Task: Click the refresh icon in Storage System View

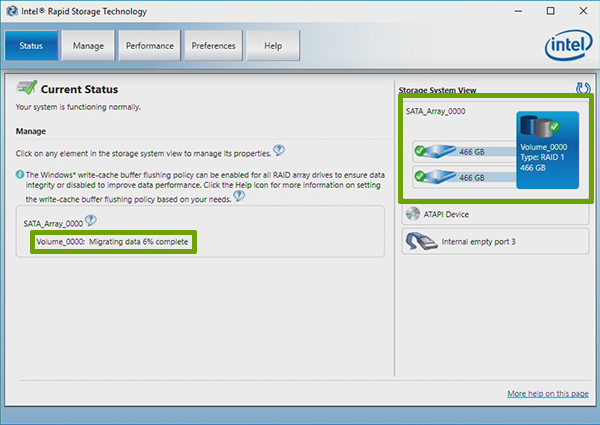Action: (x=583, y=88)
